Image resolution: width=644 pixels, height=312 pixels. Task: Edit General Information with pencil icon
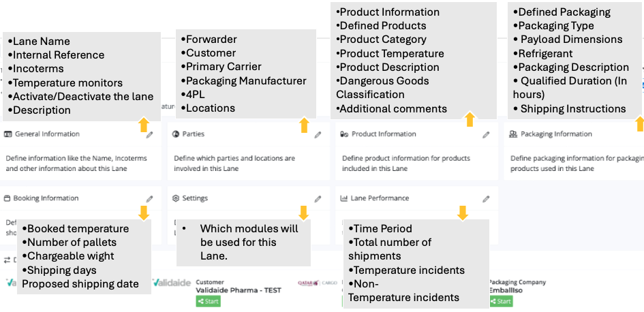pyautogui.click(x=150, y=135)
